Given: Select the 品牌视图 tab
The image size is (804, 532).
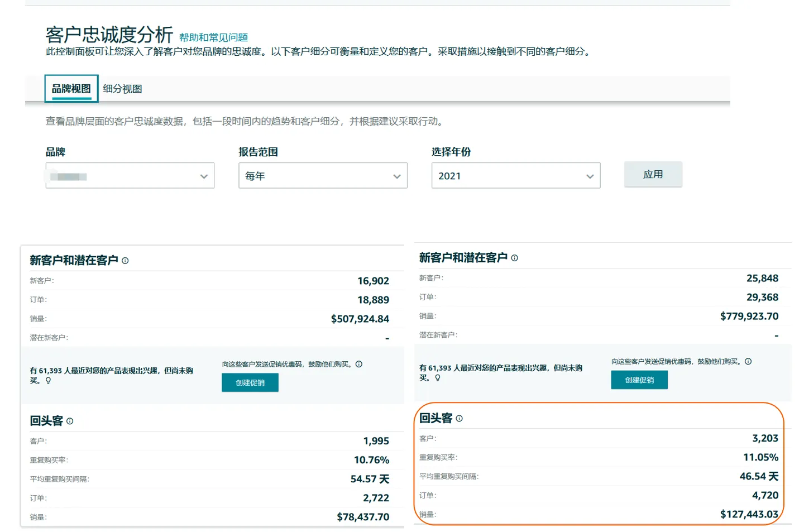Looking at the screenshot, I should click(x=71, y=88).
